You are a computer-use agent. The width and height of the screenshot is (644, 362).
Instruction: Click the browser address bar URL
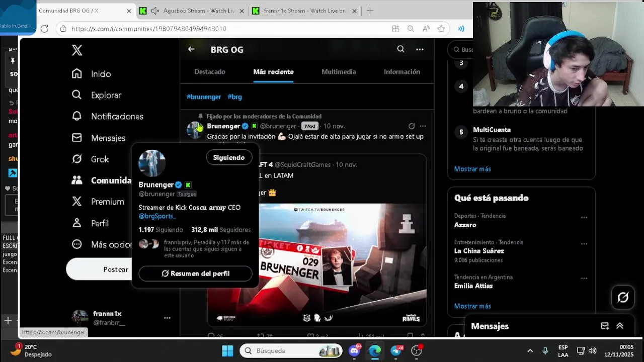tap(149, 29)
